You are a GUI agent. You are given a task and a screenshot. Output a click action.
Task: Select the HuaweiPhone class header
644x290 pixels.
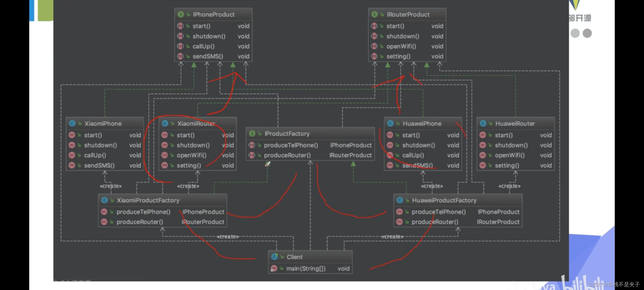click(423, 124)
